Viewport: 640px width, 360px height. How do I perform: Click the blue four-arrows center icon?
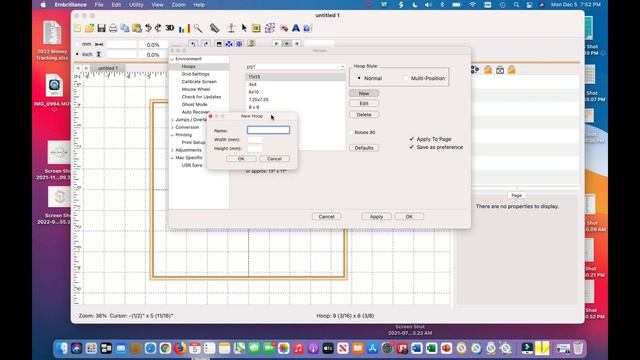click(229, 44)
